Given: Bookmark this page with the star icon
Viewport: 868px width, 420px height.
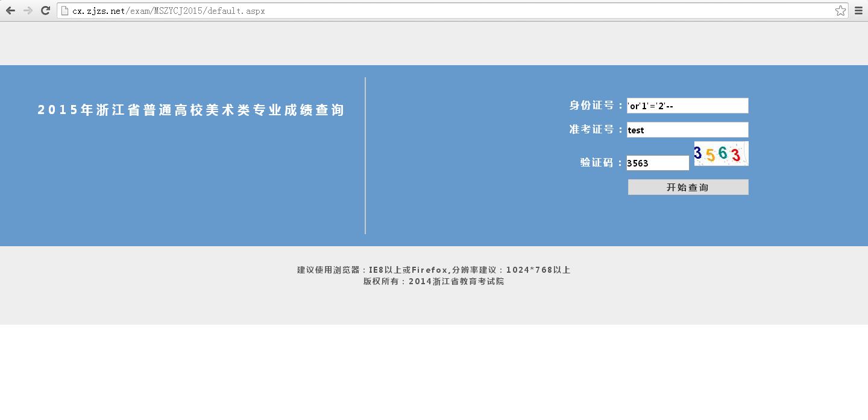Looking at the screenshot, I should [x=840, y=11].
